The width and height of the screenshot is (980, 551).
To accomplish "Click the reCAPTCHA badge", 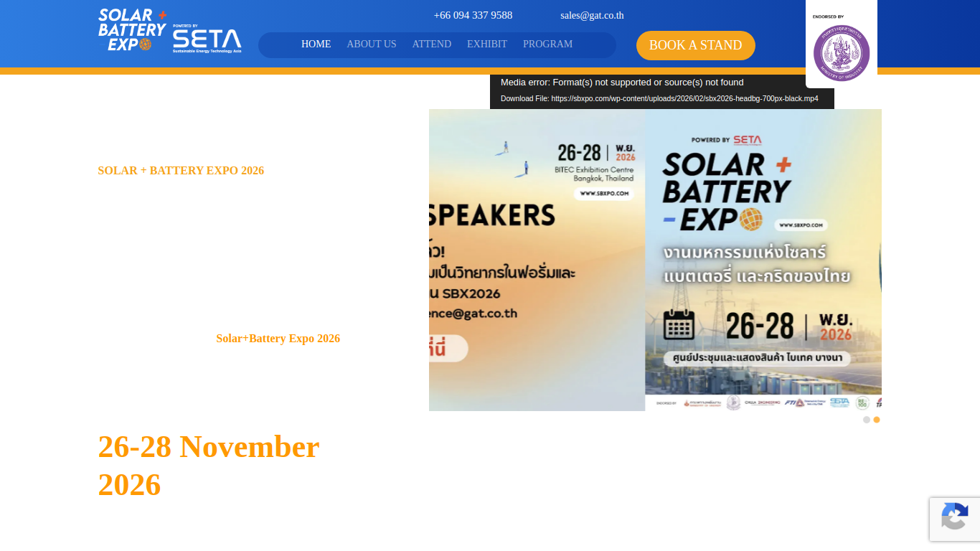I will 955,519.
